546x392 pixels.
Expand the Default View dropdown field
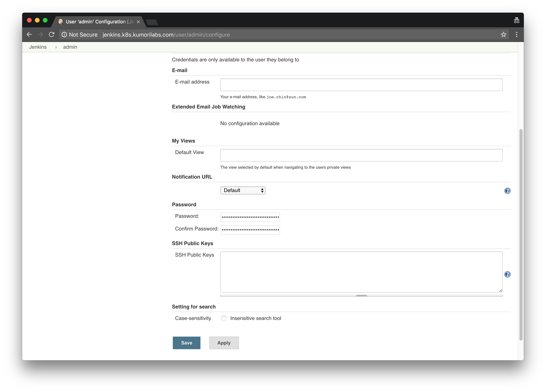coord(361,155)
